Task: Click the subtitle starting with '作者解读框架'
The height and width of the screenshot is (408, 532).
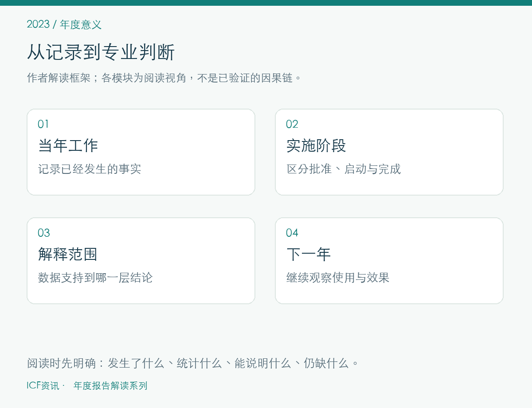Action: (x=164, y=78)
